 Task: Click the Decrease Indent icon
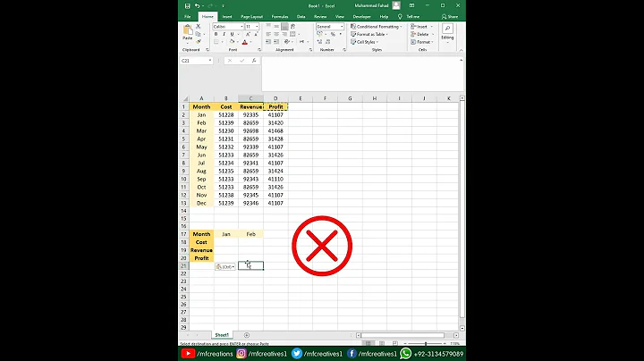click(268, 42)
